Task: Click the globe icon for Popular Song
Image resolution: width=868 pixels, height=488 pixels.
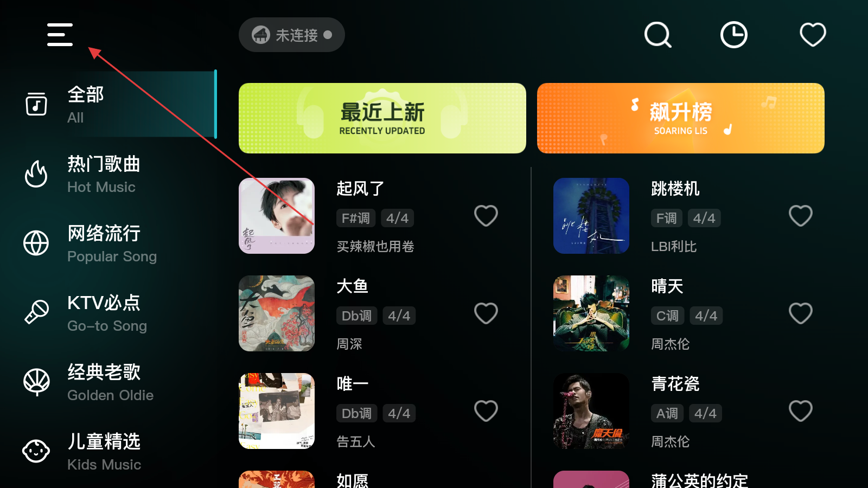Action: tap(36, 243)
